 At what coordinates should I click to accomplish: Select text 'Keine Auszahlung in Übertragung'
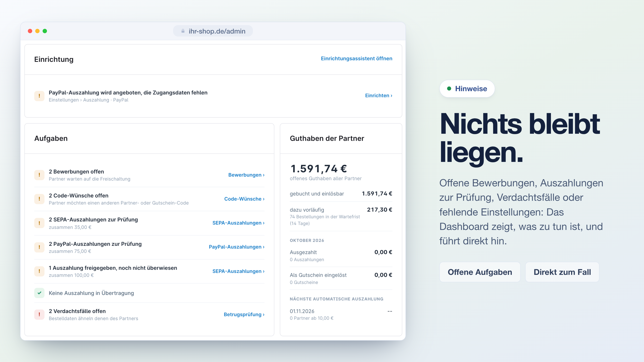pos(91,293)
